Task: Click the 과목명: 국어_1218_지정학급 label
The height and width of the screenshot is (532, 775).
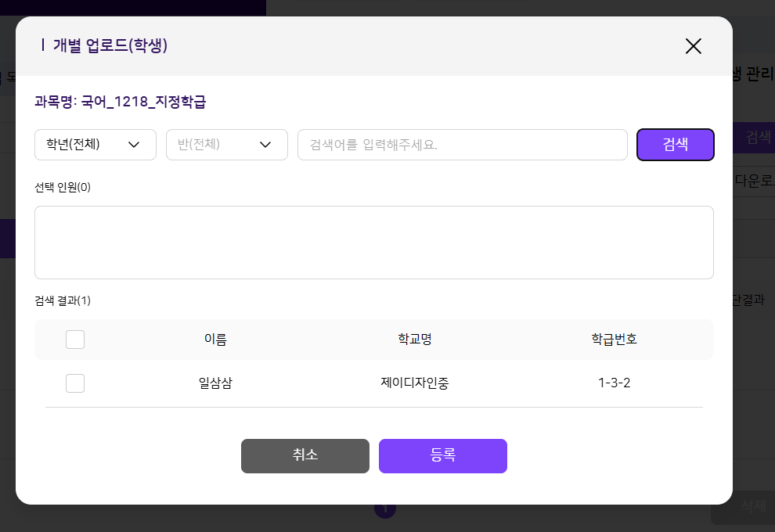Action: click(x=120, y=102)
